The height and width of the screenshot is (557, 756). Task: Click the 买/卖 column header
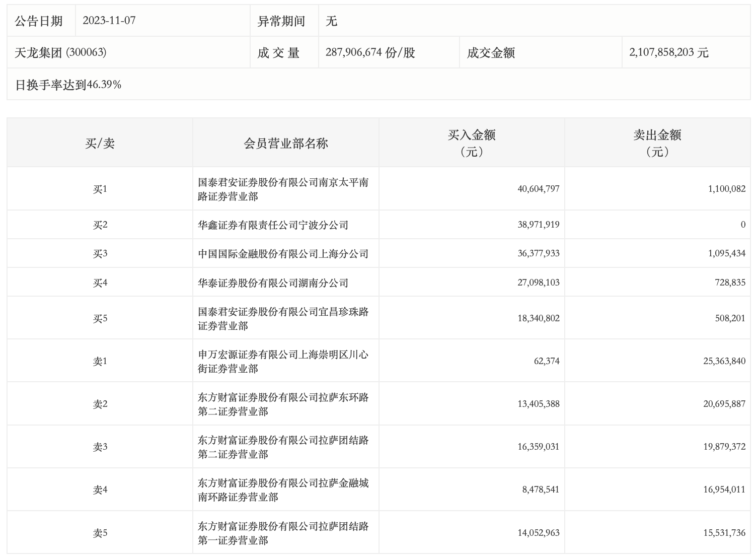pos(100,144)
